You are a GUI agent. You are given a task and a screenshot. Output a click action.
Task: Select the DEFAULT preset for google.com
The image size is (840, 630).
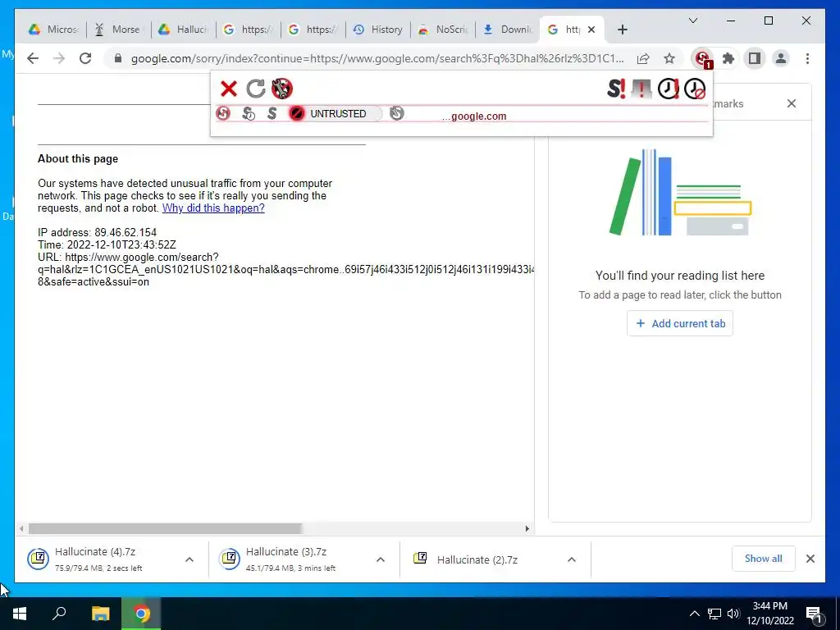click(223, 113)
